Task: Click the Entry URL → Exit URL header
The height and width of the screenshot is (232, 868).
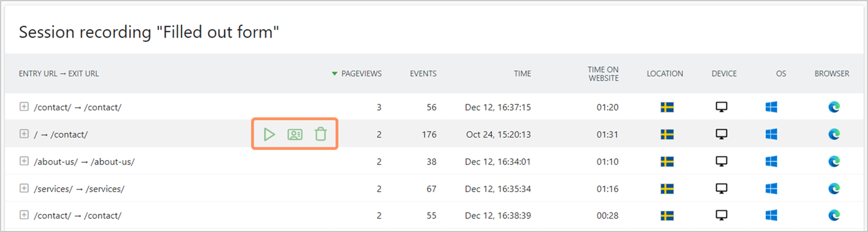Action: click(x=59, y=74)
